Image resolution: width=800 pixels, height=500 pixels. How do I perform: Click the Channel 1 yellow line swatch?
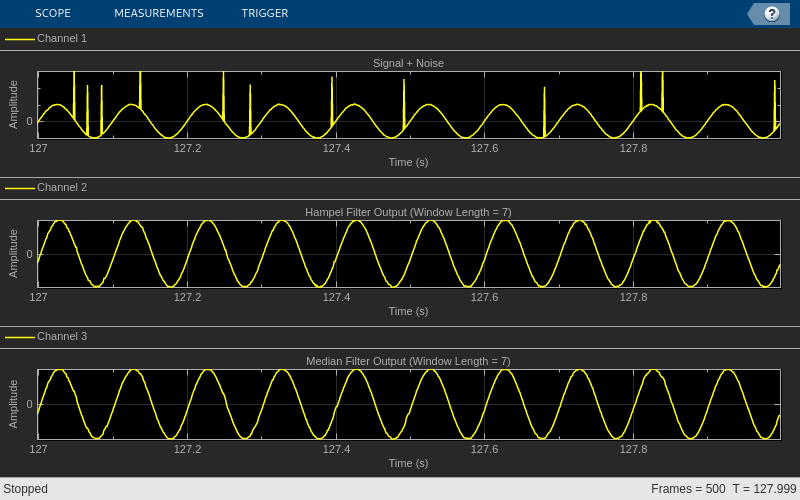[x=20, y=39]
